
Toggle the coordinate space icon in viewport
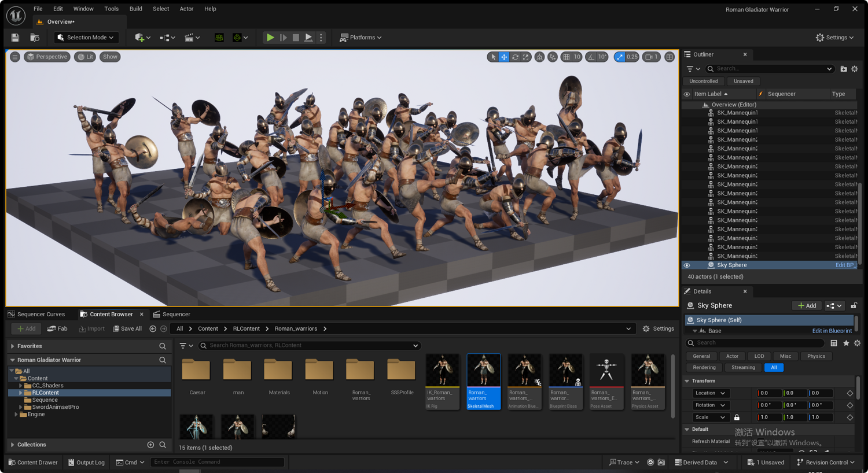click(539, 57)
